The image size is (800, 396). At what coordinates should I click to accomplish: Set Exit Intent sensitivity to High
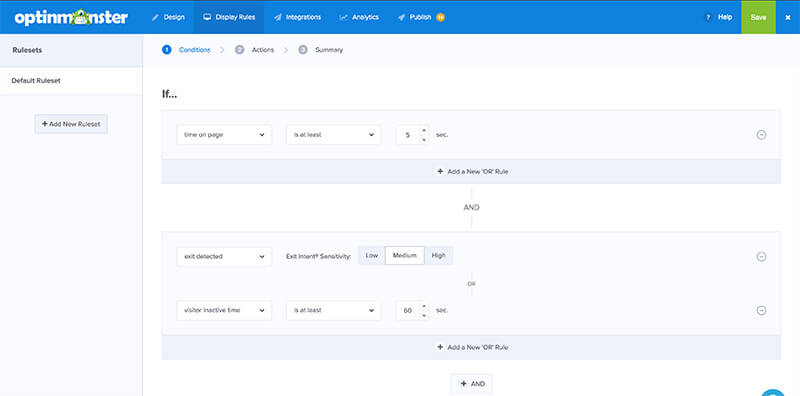tap(438, 256)
